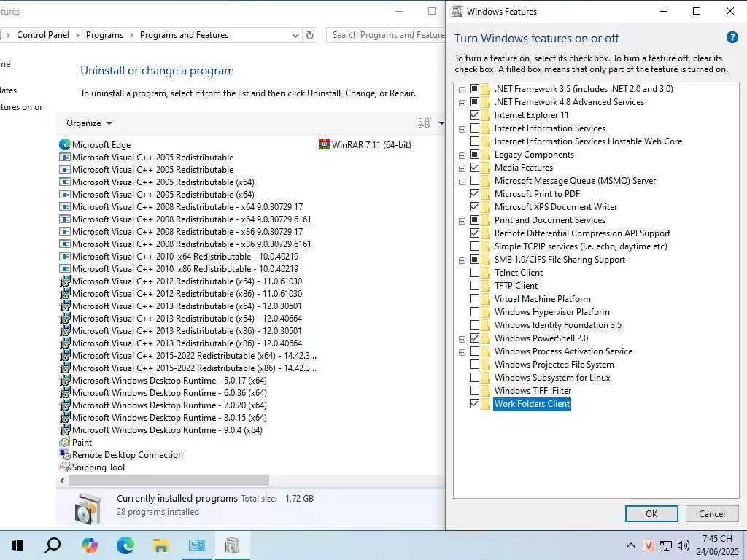
Task: Open the Organize menu
Action: (x=89, y=122)
